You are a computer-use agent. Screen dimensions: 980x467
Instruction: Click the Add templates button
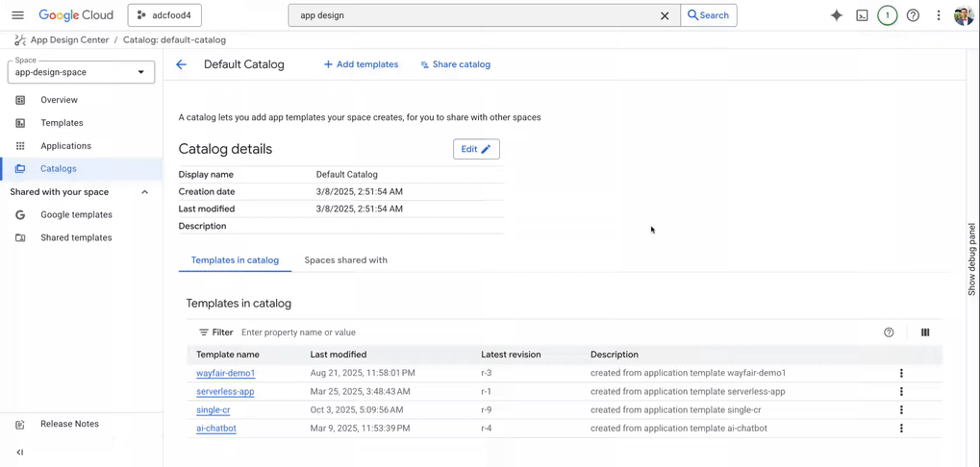coord(361,64)
